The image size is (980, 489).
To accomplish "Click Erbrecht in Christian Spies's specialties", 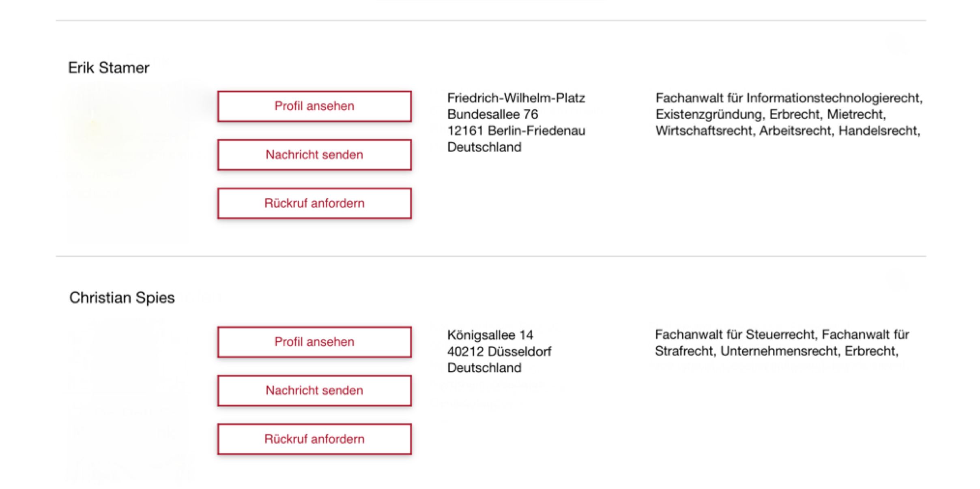I will pos(870,351).
